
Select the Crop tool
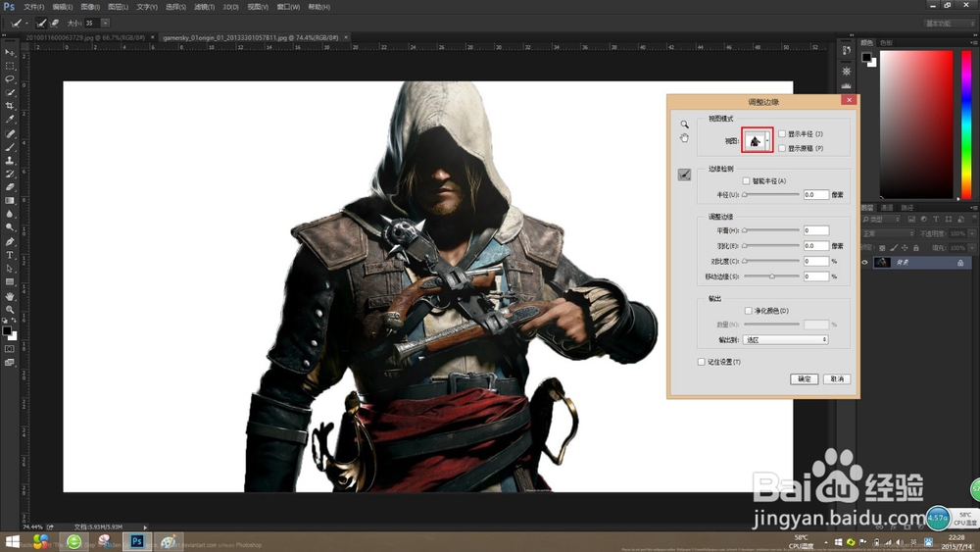point(10,106)
